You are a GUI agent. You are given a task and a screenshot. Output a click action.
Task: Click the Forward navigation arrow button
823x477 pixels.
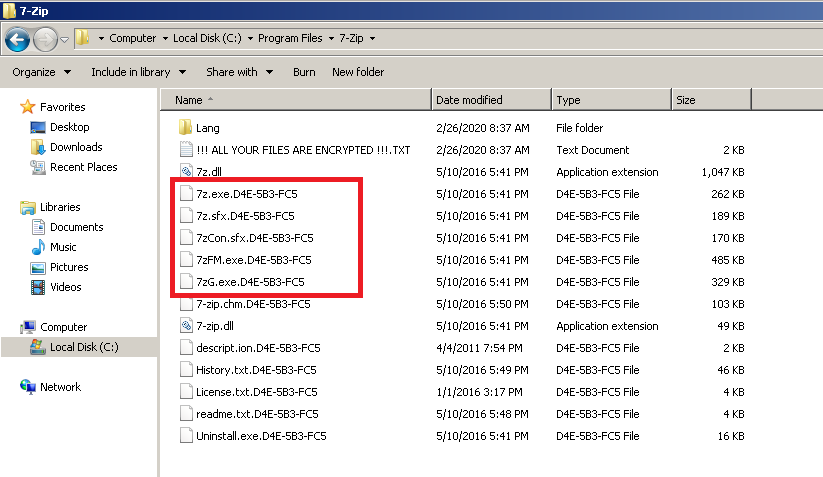tap(45, 39)
